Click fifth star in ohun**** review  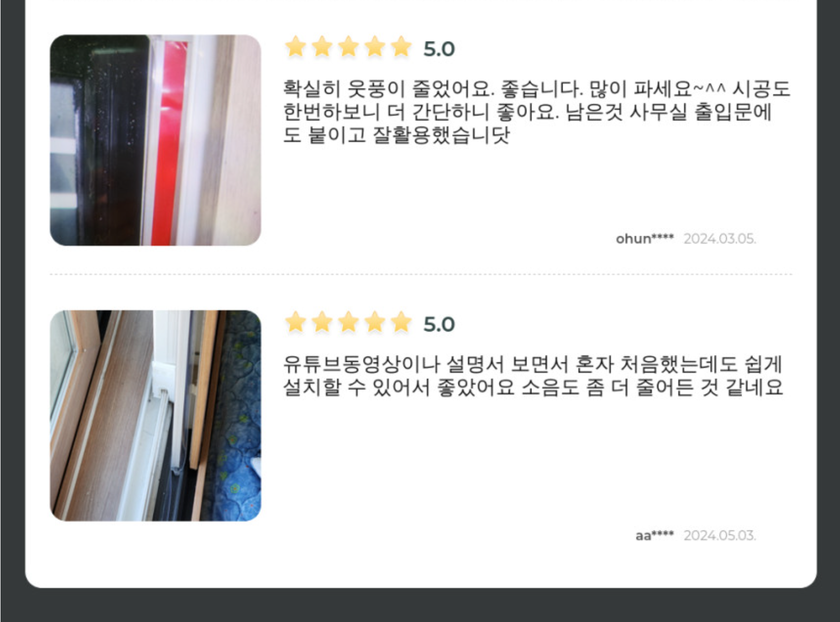tap(401, 47)
